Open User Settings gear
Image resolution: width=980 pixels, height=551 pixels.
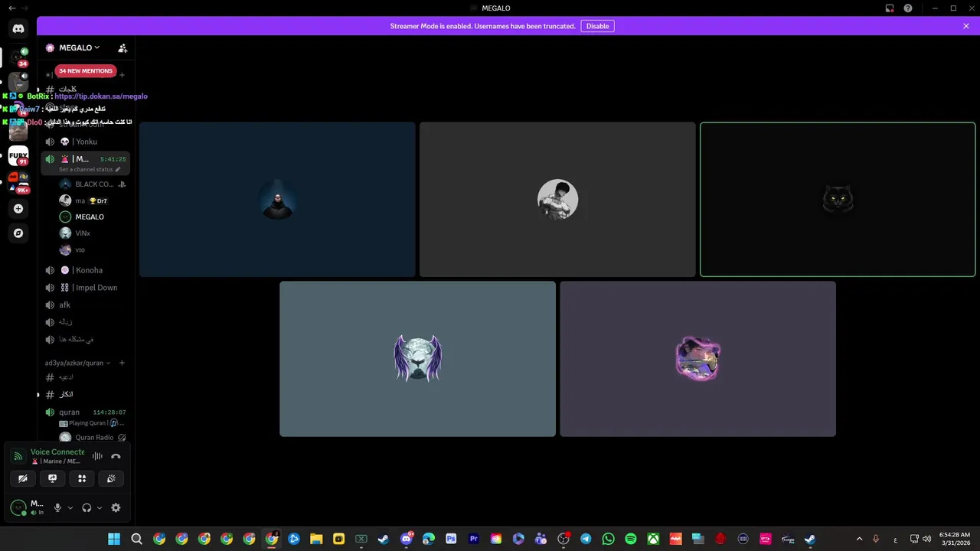point(116,507)
